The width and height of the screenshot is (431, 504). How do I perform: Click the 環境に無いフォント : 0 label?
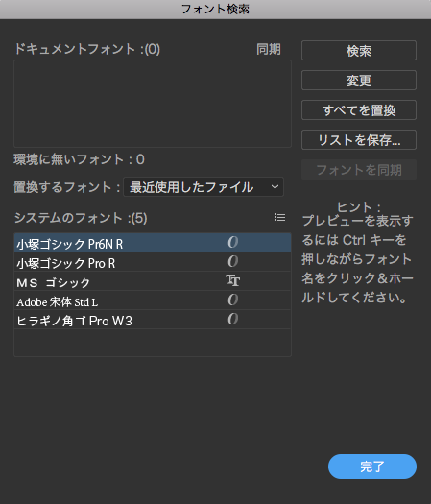click(x=79, y=159)
